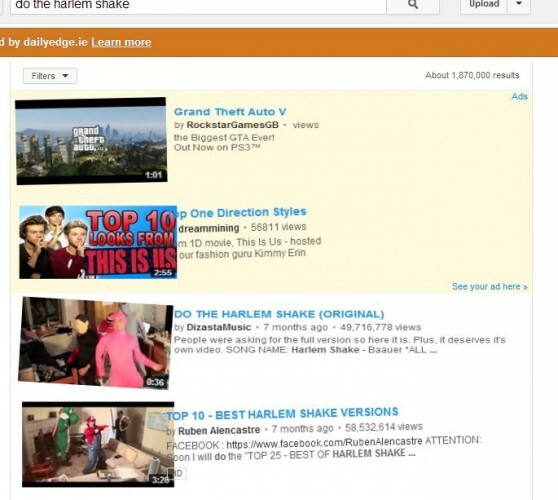Viewport: 558px width, 500px height.
Task: Visit the Ruben Alencastre channel
Action: click(219, 430)
